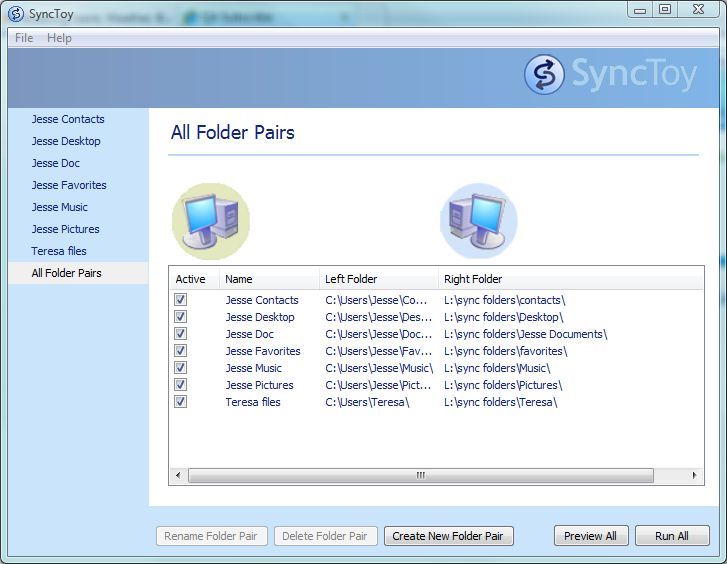The width and height of the screenshot is (727, 564).
Task: Select Teresa files in the sidebar
Action: click(59, 251)
